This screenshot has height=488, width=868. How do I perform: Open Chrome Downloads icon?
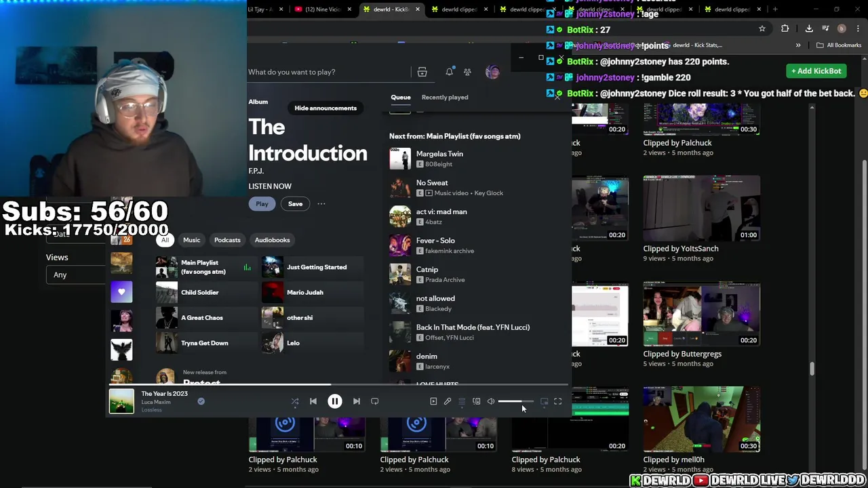(x=809, y=28)
